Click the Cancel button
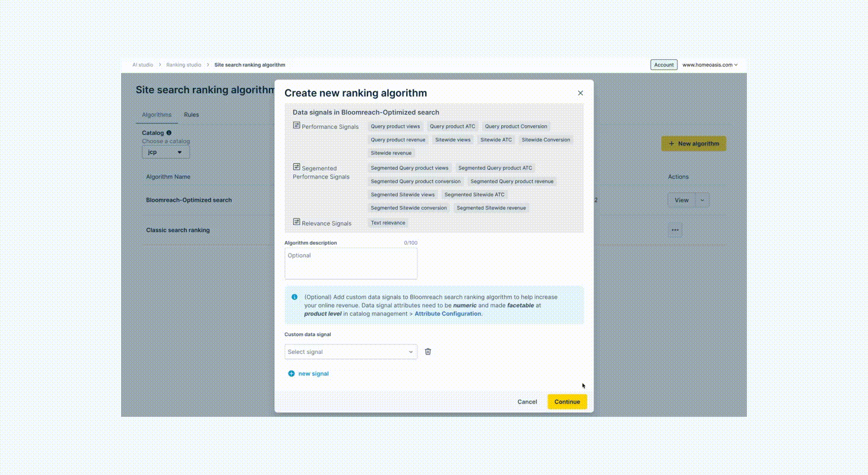Viewport: 868px width, 475px height. coord(527,402)
